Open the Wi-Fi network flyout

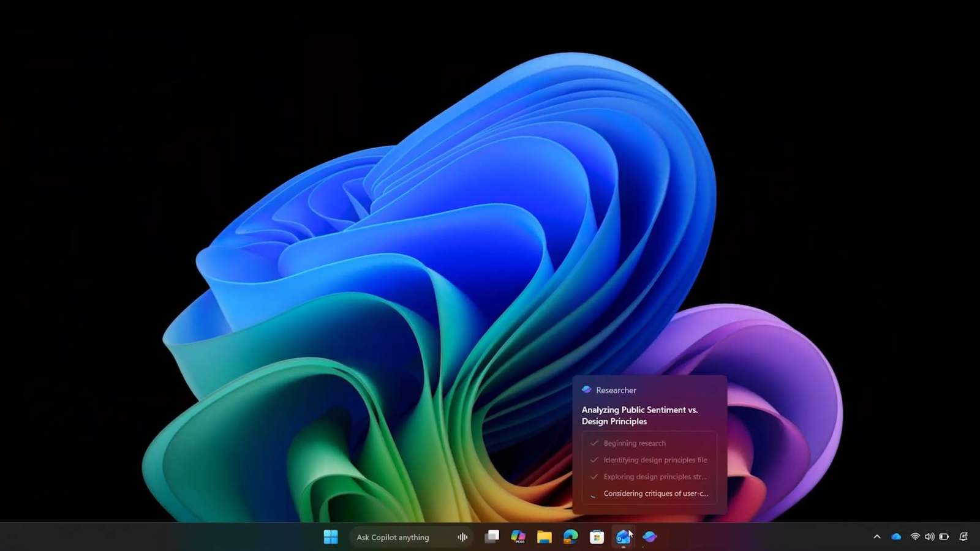click(914, 536)
